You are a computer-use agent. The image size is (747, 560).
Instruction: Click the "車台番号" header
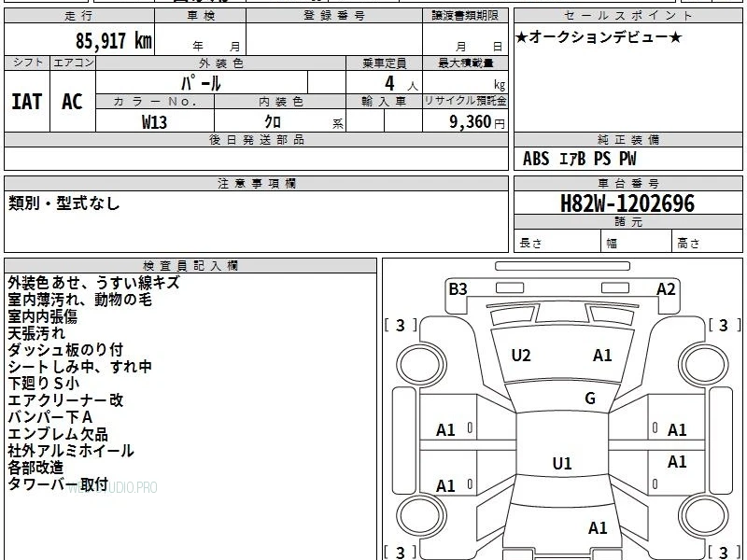(627, 183)
